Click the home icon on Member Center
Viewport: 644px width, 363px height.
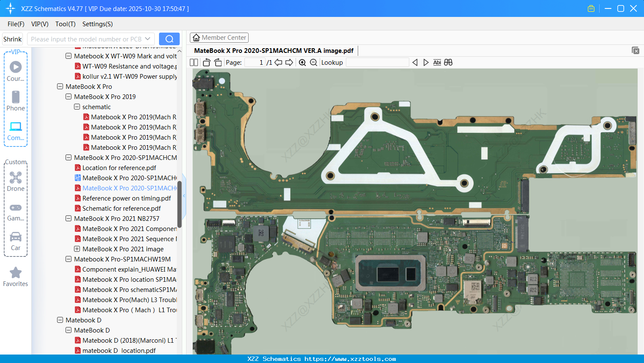tap(196, 38)
